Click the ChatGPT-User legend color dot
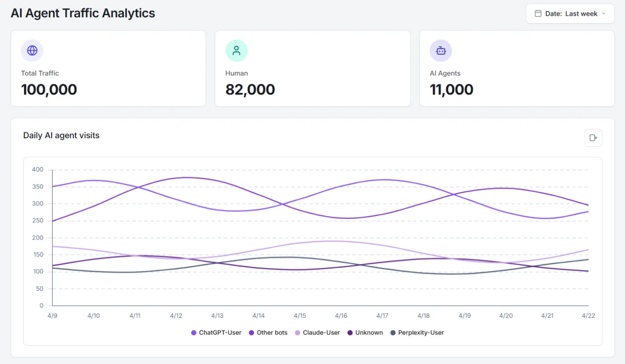The height and width of the screenshot is (364, 625). (x=194, y=333)
